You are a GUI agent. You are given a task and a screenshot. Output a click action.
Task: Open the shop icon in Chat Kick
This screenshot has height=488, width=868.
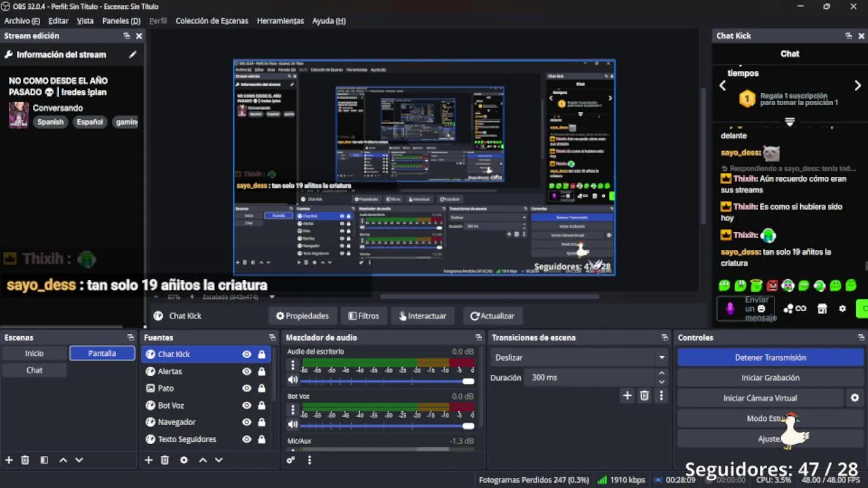coord(822,308)
